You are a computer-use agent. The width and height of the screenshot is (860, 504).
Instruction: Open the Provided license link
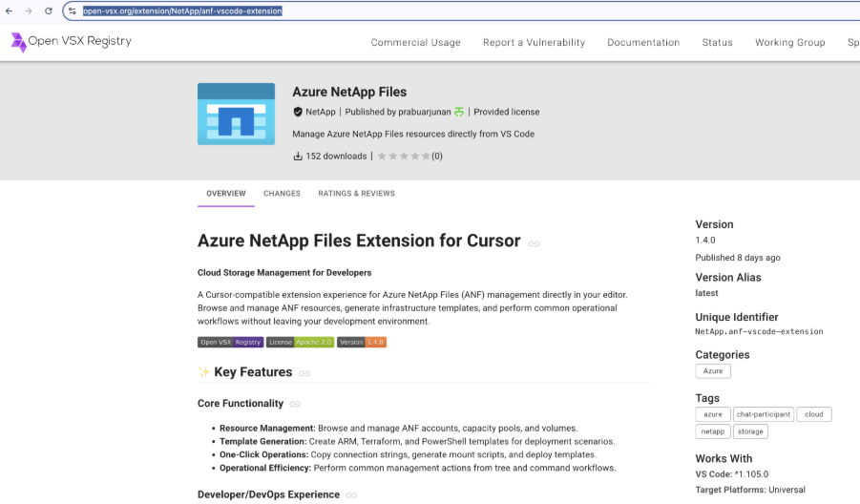point(507,112)
